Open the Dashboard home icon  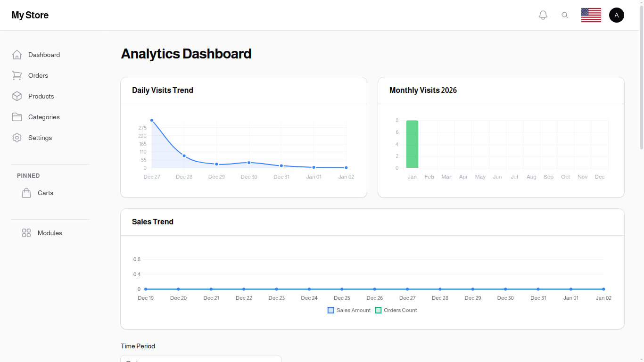pyautogui.click(x=17, y=55)
